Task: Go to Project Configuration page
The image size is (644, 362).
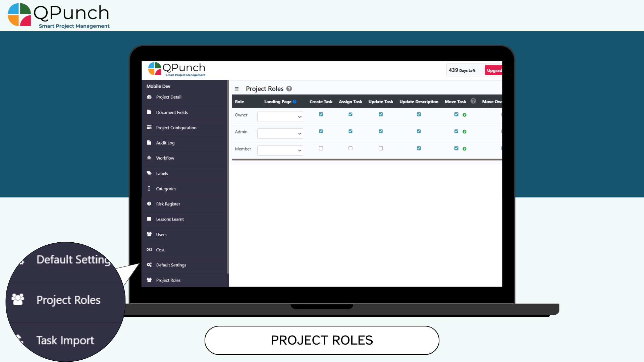Action: point(176,128)
